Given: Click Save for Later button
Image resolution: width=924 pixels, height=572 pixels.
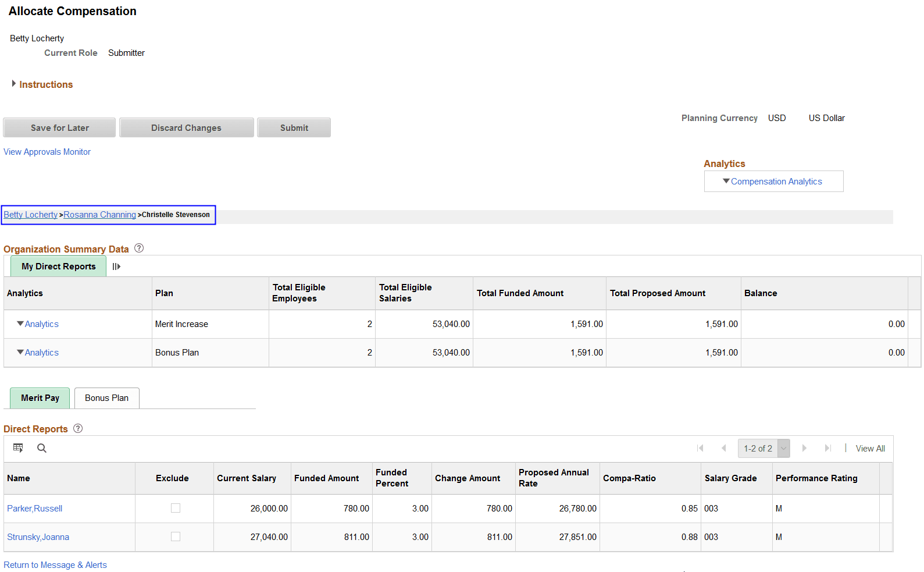Looking at the screenshot, I should (x=59, y=127).
